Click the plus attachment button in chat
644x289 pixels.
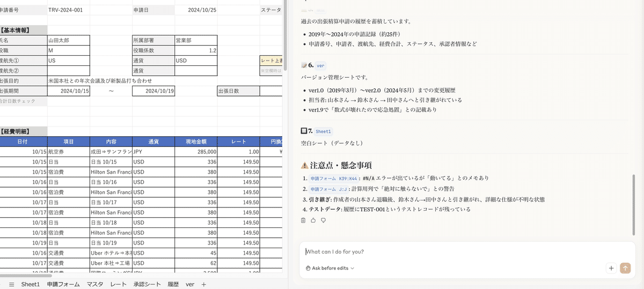pos(611,268)
